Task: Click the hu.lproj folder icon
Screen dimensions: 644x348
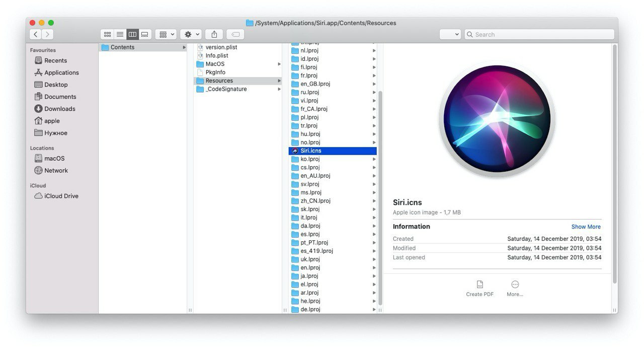Action: pos(295,134)
